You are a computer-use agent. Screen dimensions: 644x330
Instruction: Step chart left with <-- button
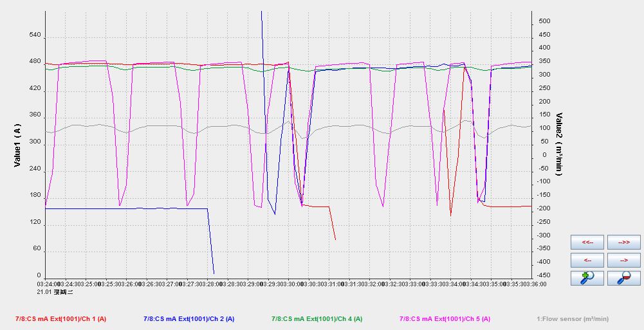coord(587,260)
